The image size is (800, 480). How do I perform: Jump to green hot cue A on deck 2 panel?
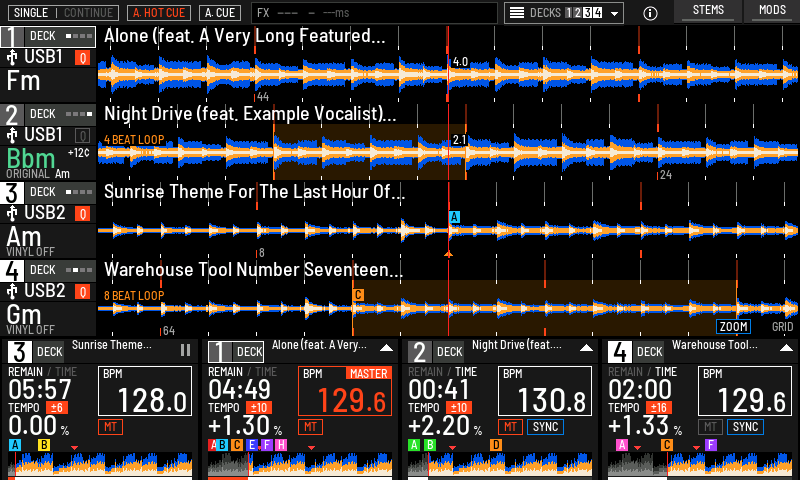coord(414,445)
